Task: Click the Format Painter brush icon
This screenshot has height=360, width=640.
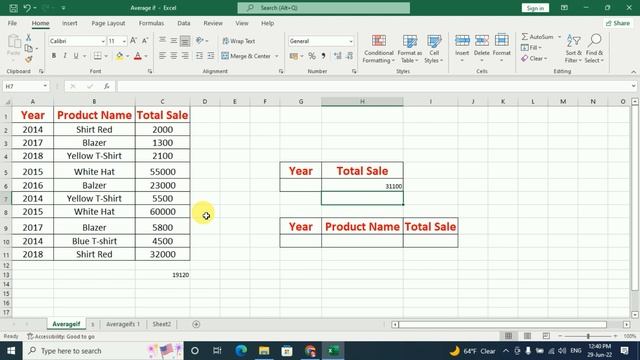Action: 29,60
